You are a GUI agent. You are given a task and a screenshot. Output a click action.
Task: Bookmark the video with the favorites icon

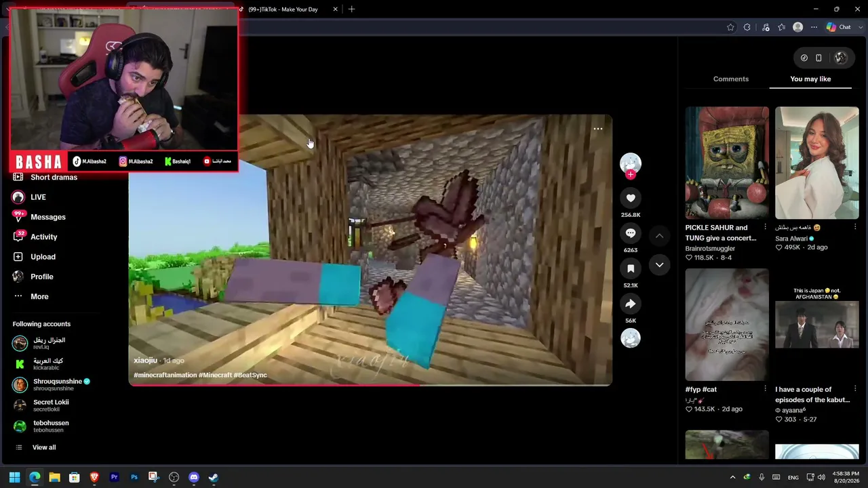coord(631,268)
